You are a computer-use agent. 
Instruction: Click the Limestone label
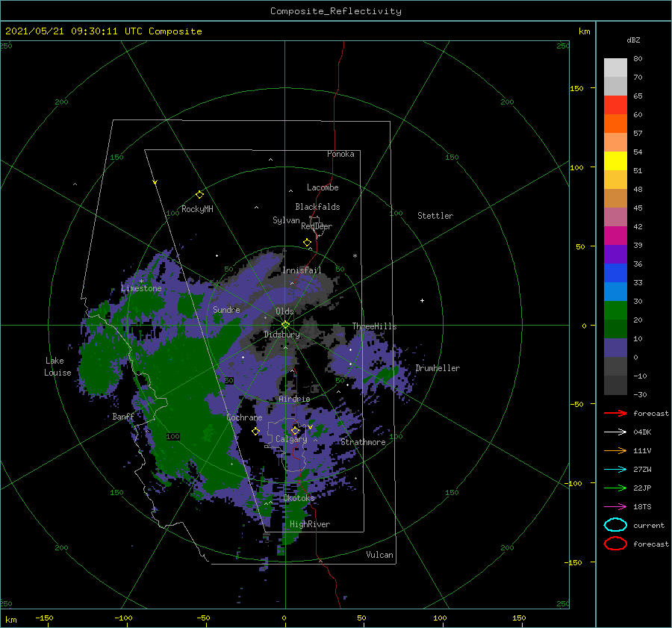[x=141, y=288]
